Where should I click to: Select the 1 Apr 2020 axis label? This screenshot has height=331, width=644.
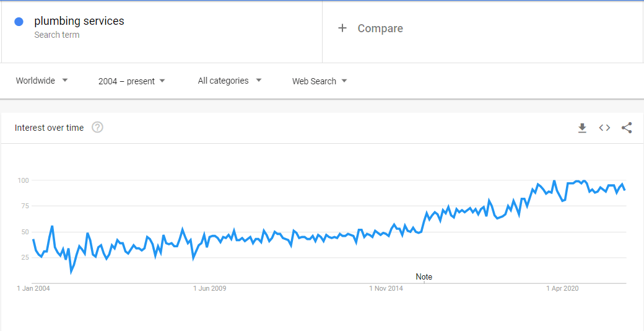point(562,288)
